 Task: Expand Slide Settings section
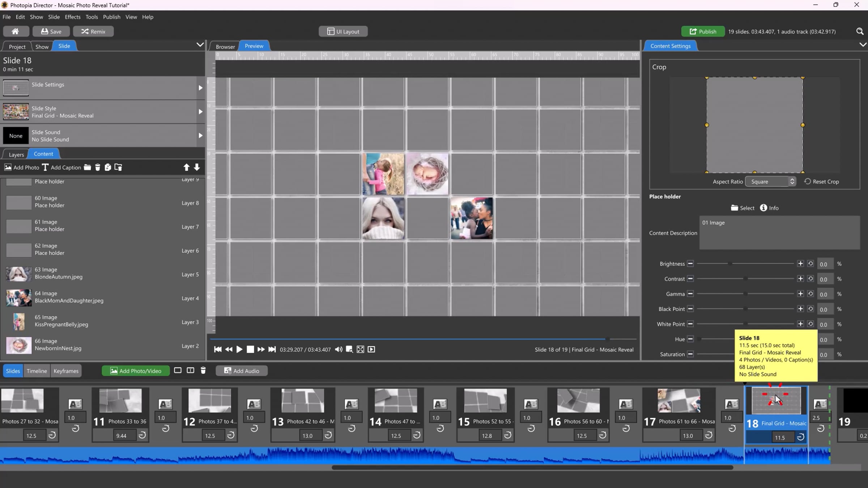(200, 88)
